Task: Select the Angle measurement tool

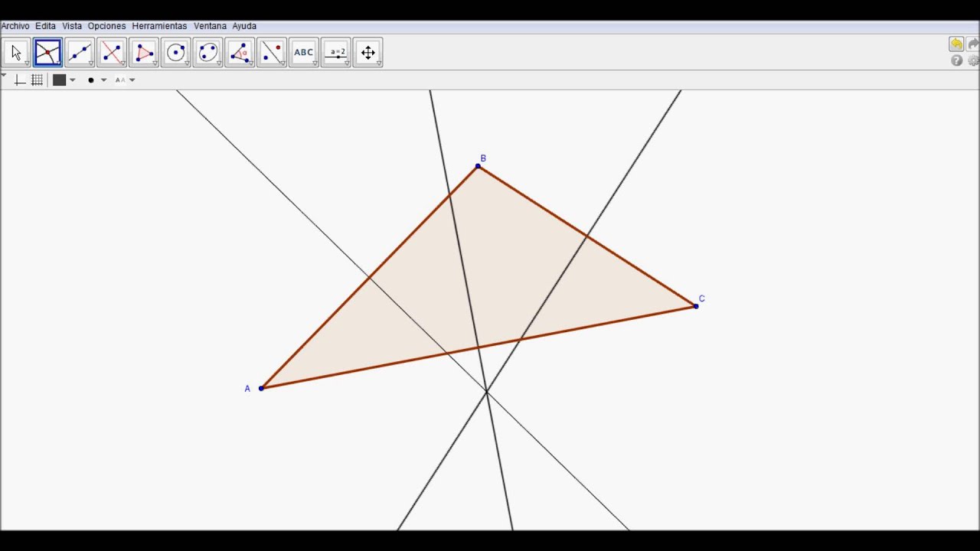Action: [x=240, y=53]
